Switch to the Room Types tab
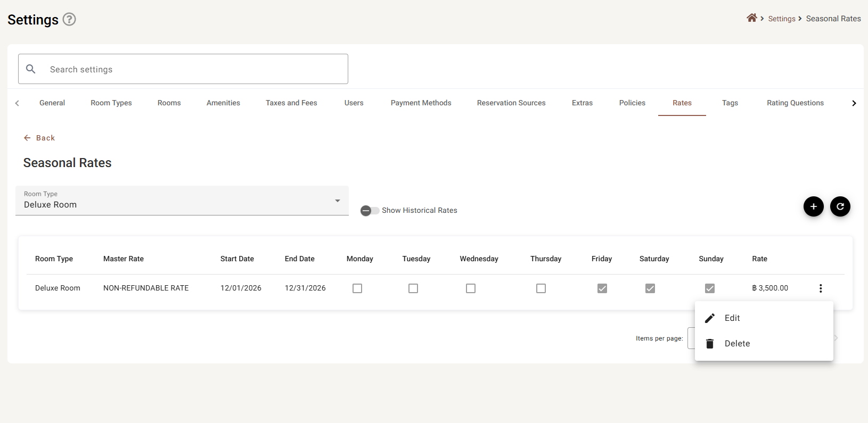This screenshot has height=423, width=868. (111, 103)
